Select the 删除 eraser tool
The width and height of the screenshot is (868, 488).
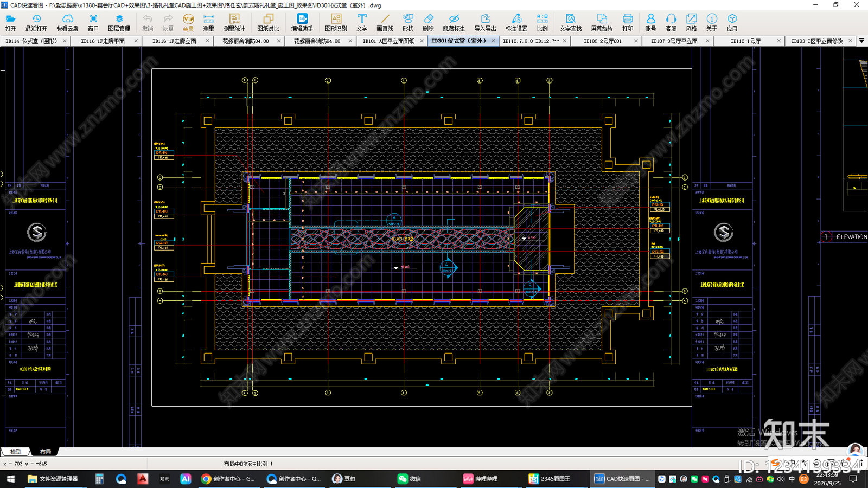click(429, 22)
